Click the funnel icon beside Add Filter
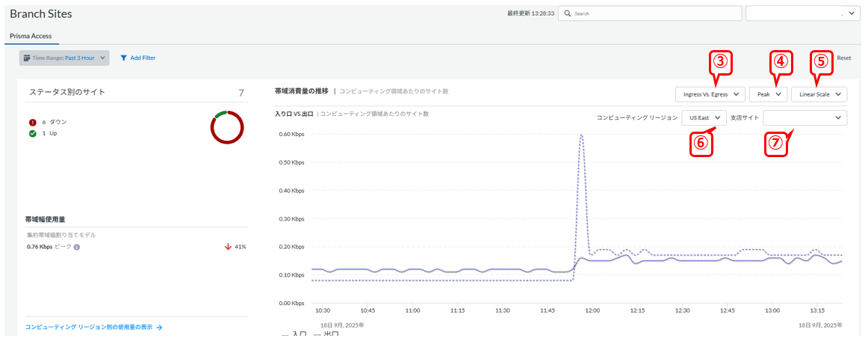 124,58
